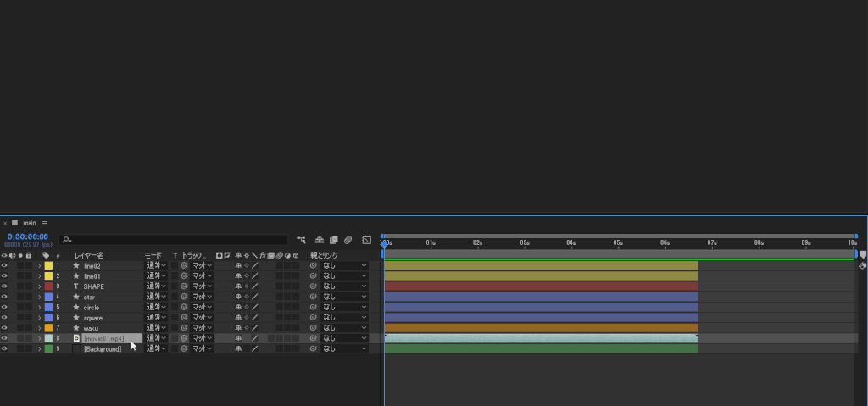Click the 05s mark on time ruler
Viewport: 868px width, 406px height.
(x=618, y=242)
